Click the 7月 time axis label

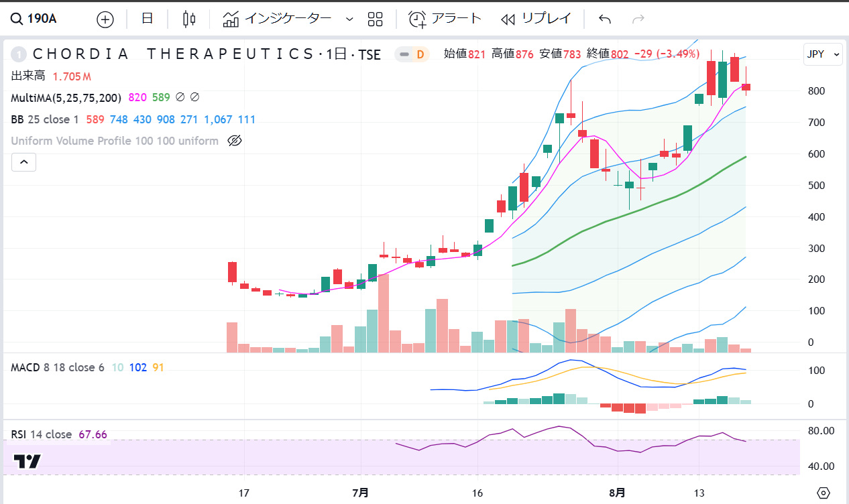point(361,493)
